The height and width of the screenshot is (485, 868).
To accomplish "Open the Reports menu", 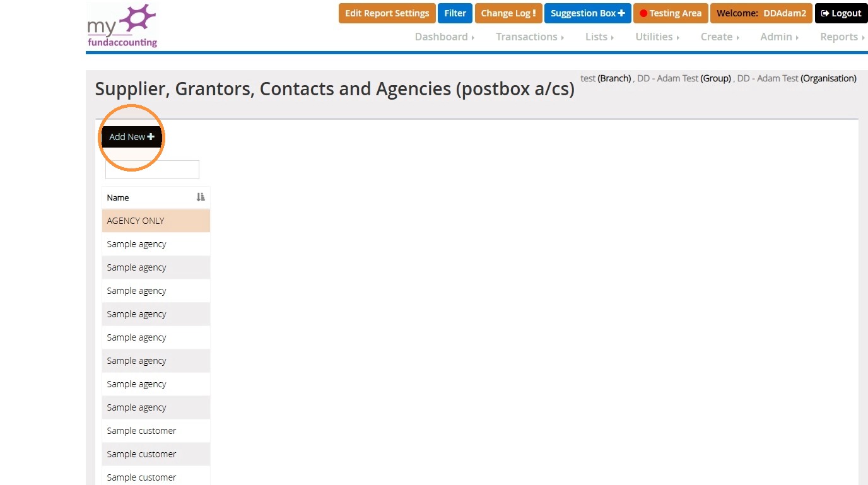I will (x=842, y=37).
